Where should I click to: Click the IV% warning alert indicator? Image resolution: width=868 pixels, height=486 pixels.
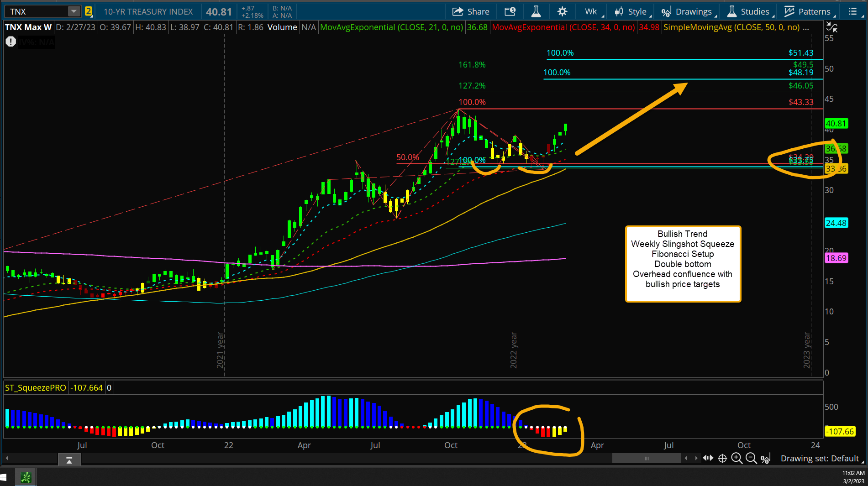click(10, 42)
